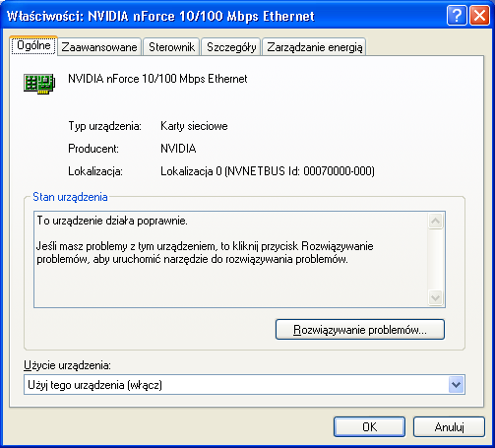This screenshot has width=495, height=448.
Task: Click the dialog title bar text
Action: pos(160,16)
